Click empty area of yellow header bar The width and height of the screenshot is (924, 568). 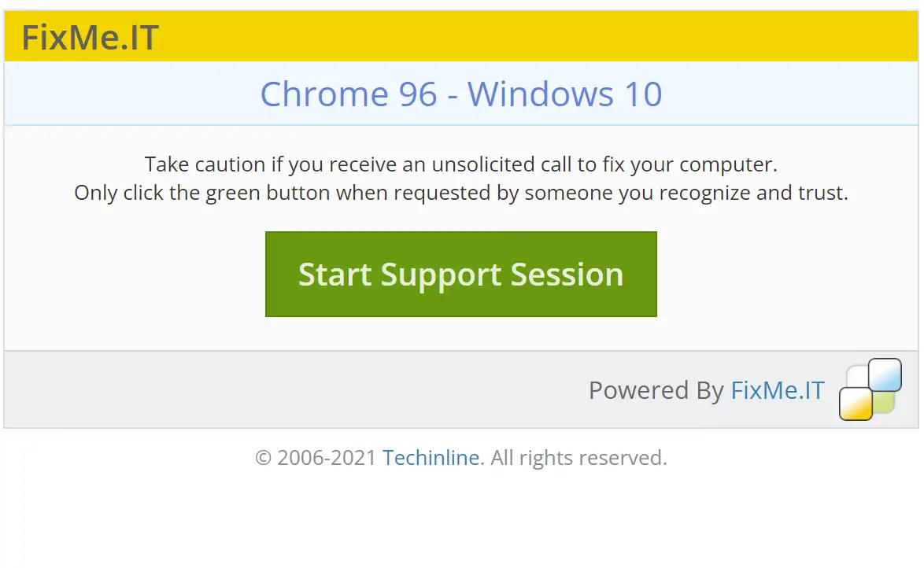pos(530,36)
